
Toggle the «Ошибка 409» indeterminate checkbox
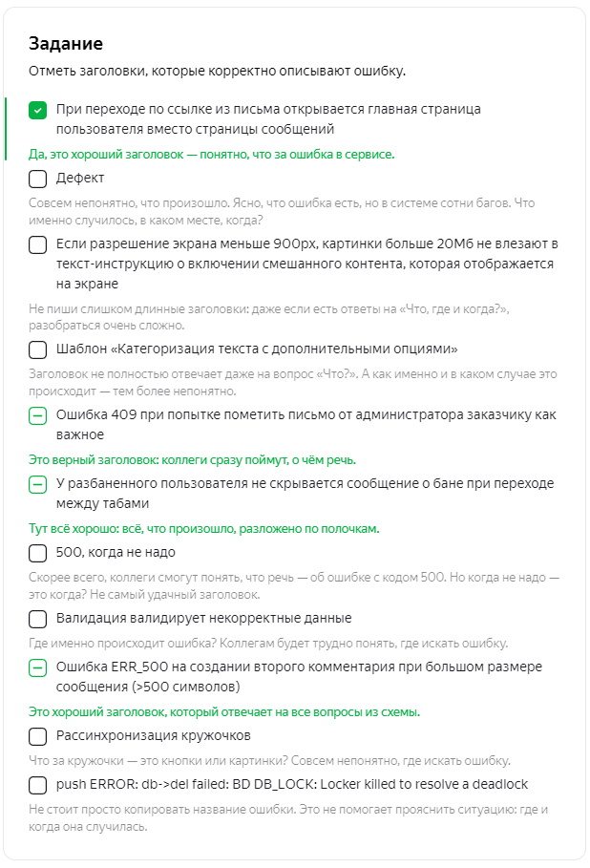click(x=37, y=415)
